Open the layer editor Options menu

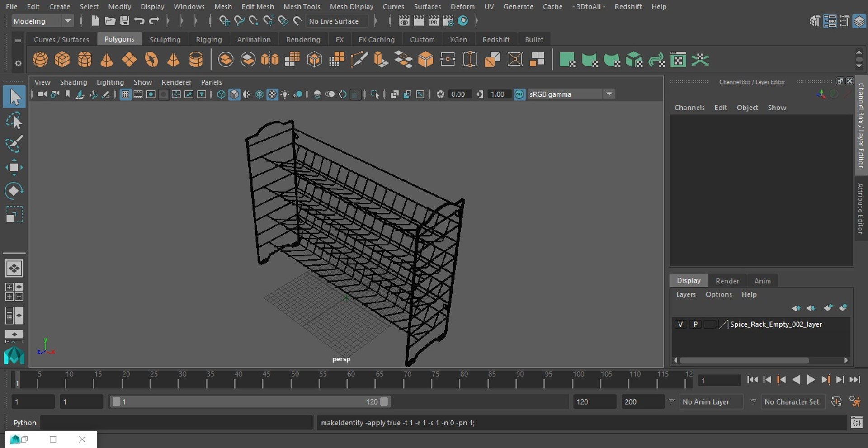(718, 294)
